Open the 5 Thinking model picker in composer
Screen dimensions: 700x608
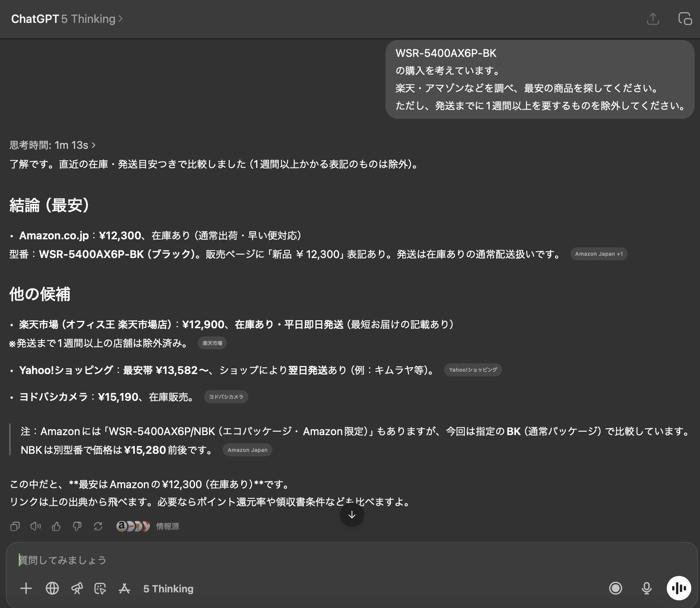(168, 589)
